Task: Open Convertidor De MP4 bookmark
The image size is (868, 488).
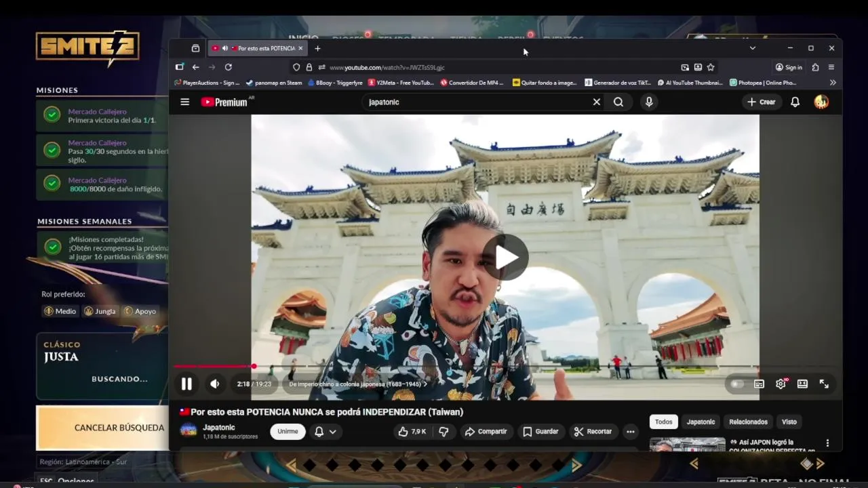Action: coord(472,83)
